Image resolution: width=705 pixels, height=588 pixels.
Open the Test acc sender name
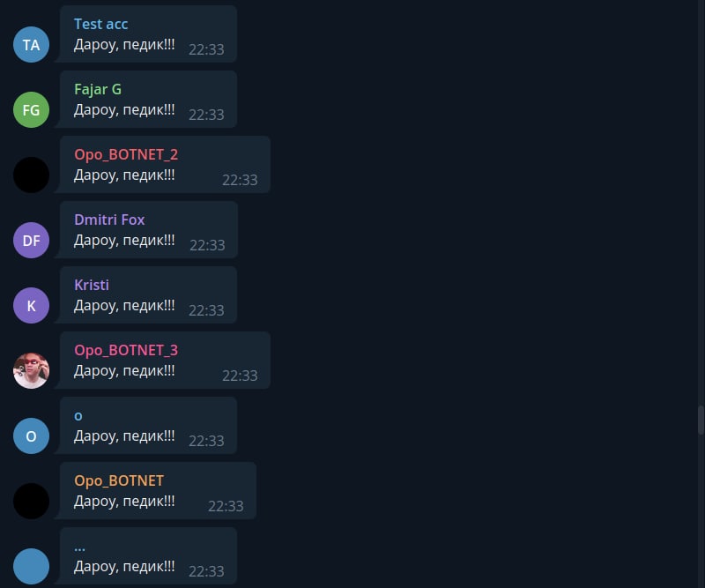coord(100,24)
